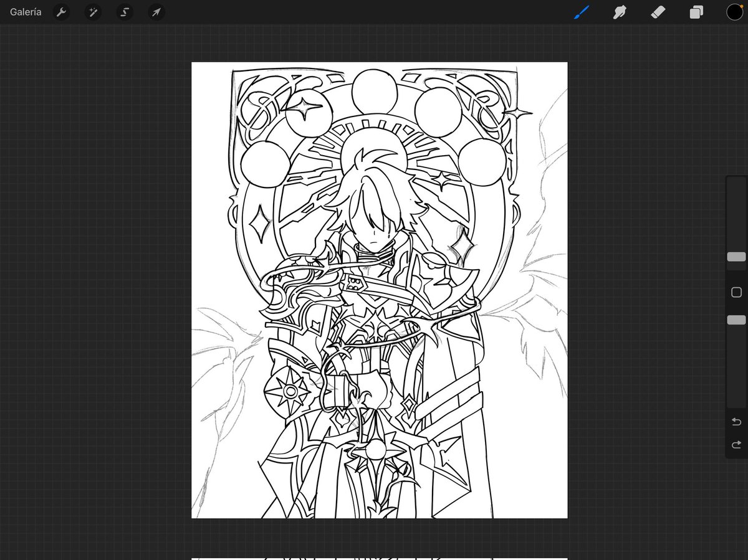This screenshot has height=560, width=748.
Task: Open the Galería gallery view
Action: pos(26,12)
